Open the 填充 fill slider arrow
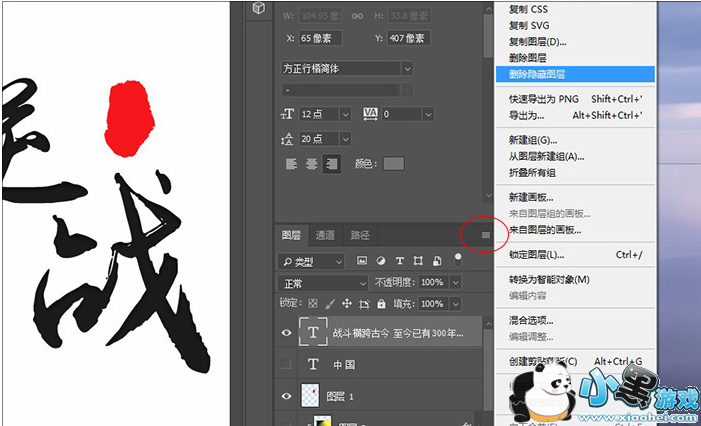 (456, 304)
